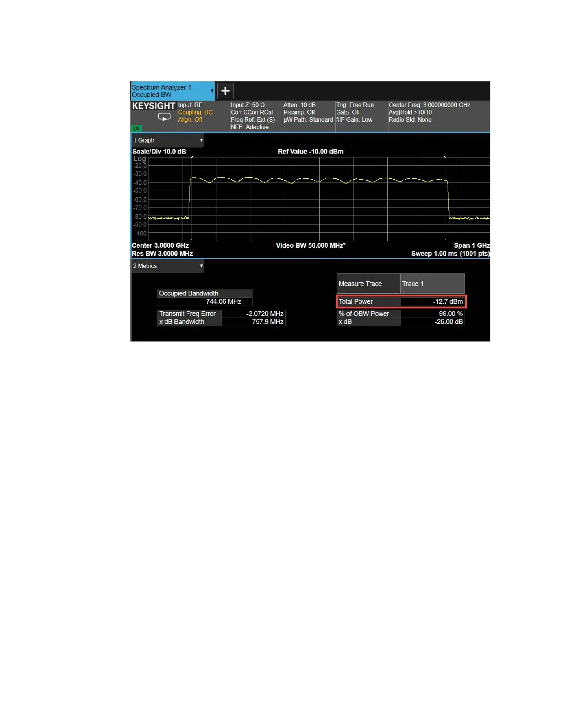Click the Atten: 10 dB setting
563x728 pixels.
point(299,105)
